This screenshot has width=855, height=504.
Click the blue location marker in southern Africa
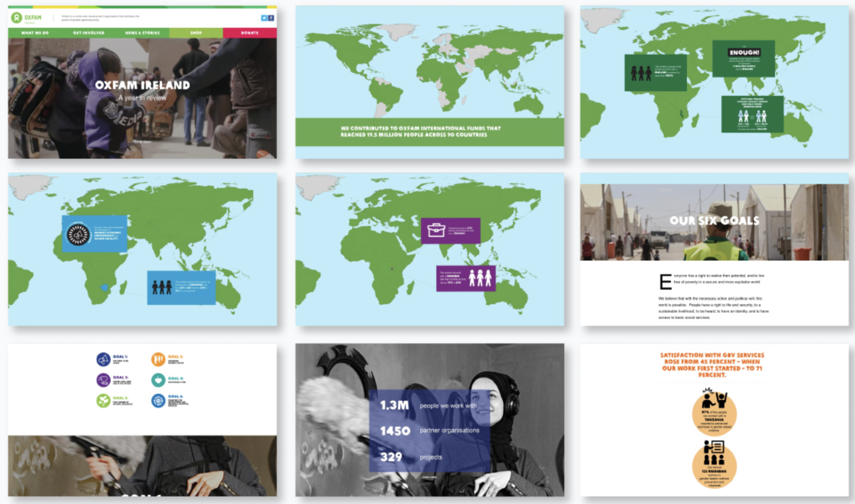(x=104, y=288)
